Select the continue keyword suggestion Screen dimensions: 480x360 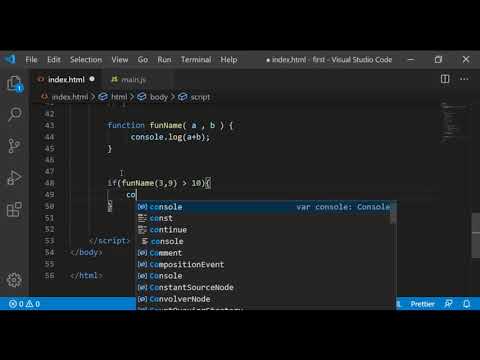pos(263,230)
